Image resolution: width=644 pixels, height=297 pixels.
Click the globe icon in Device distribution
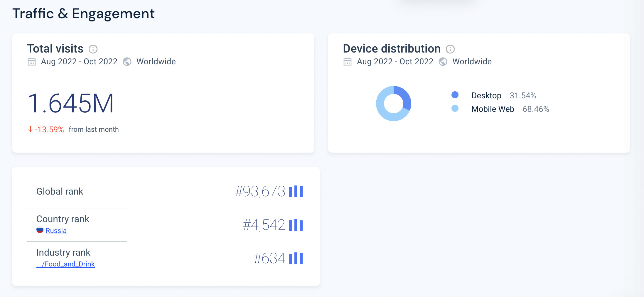pos(443,62)
